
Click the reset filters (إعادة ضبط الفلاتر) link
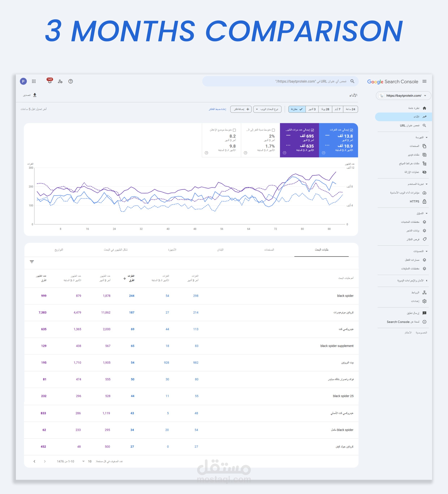[217, 109]
